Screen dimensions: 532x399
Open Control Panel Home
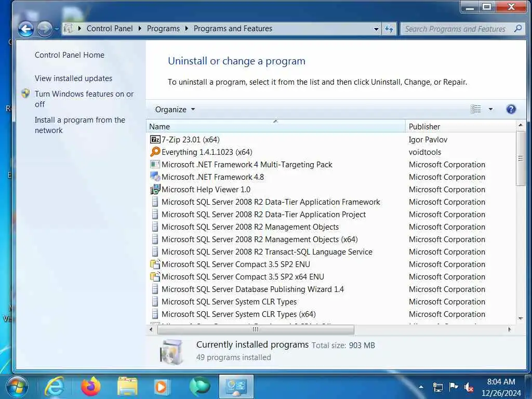70,55
